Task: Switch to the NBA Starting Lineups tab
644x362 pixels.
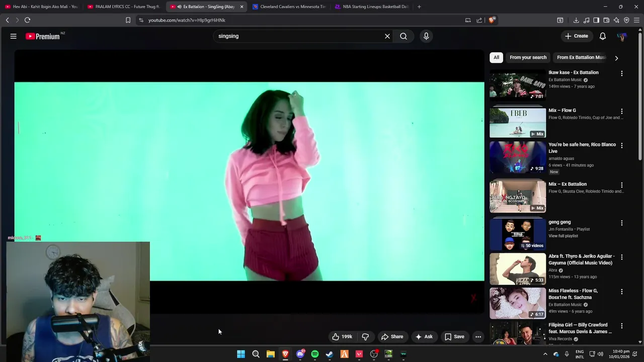Action: point(372,7)
